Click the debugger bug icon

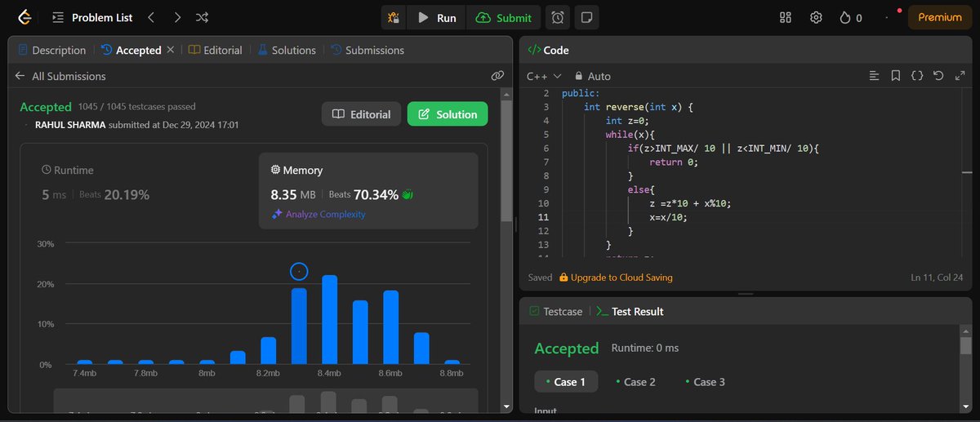click(x=394, y=17)
